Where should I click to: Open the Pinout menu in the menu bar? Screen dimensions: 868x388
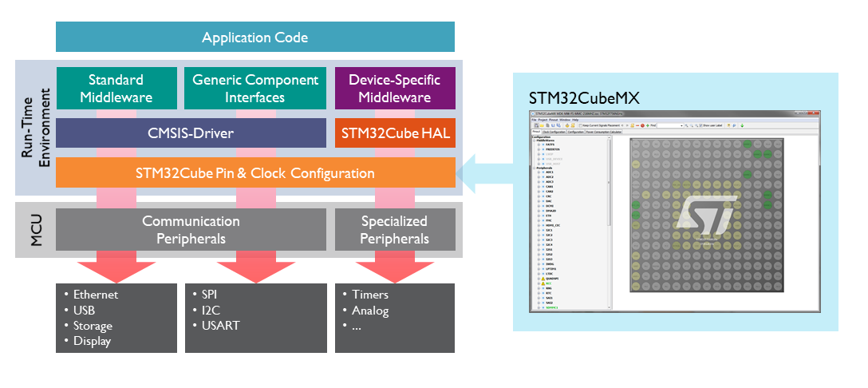554,120
